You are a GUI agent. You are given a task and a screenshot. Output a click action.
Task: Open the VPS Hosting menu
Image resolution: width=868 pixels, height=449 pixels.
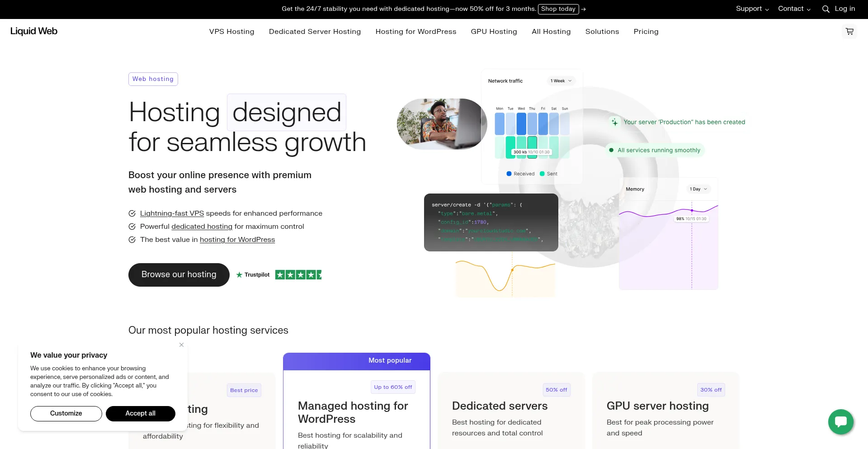[231, 31]
